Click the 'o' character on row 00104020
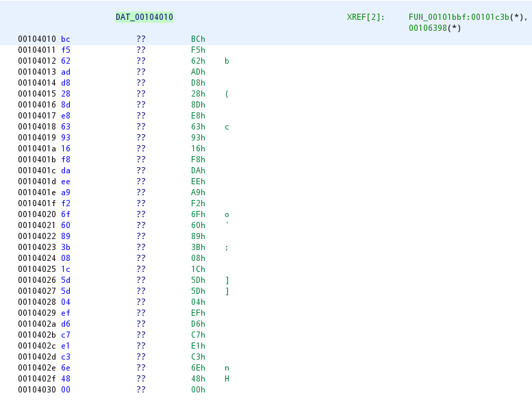 coord(227,215)
